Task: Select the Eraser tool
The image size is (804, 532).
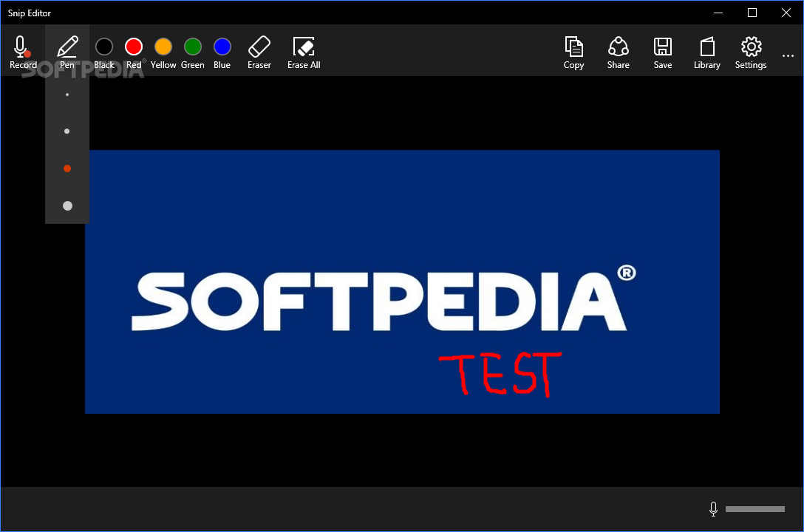Action: (259, 52)
